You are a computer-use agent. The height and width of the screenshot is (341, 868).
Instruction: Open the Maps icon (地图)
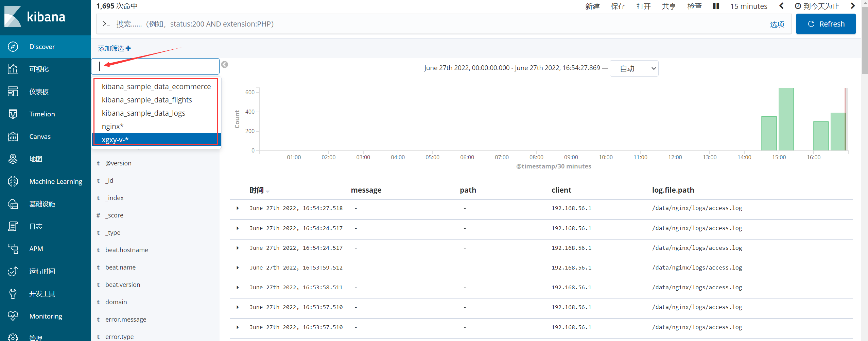13,159
